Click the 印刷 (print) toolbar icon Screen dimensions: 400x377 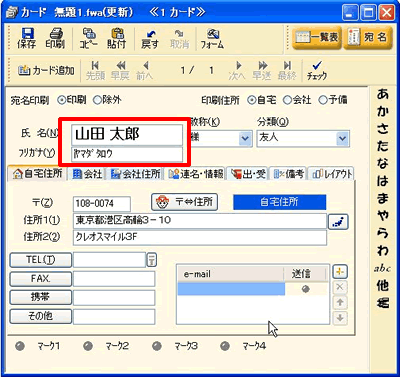[x=55, y=38]
